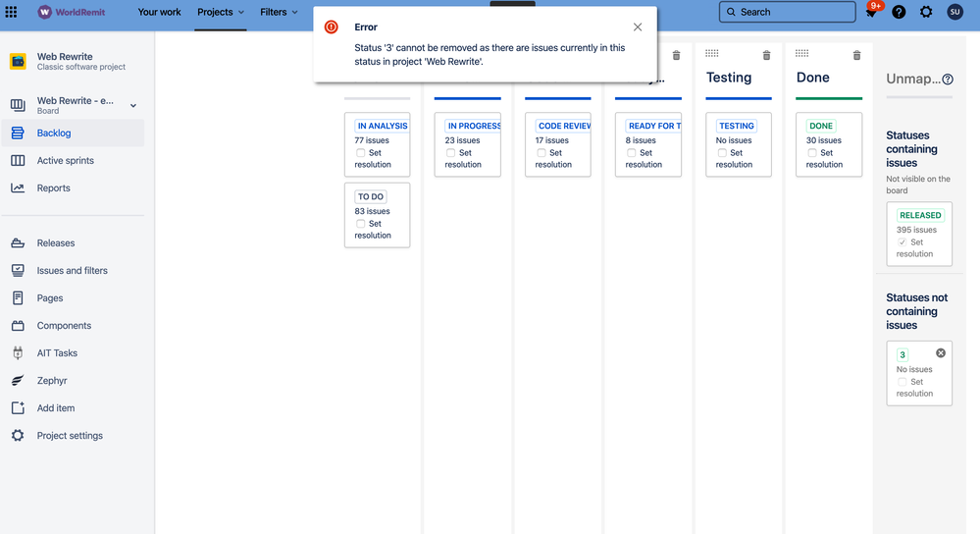980x534 pixels.
Task: Click the red error alert icon
Action: coord(332,27)
